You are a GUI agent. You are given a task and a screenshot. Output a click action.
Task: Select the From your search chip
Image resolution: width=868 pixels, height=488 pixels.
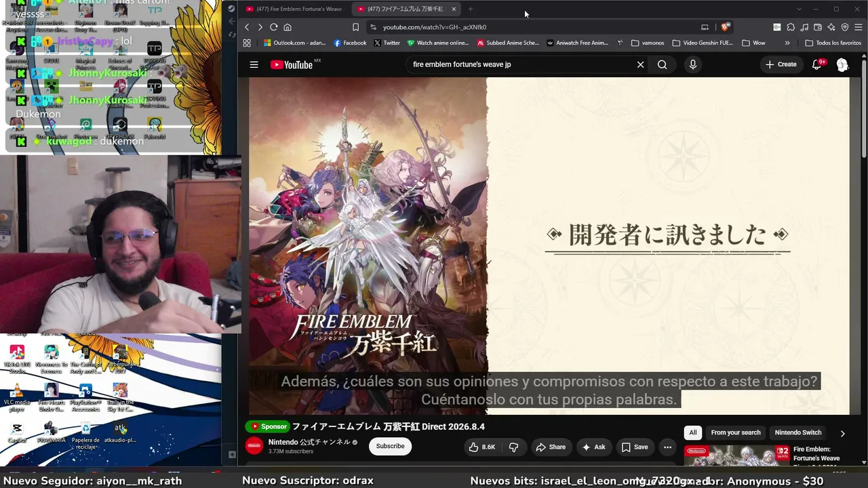tap(736, 432)
